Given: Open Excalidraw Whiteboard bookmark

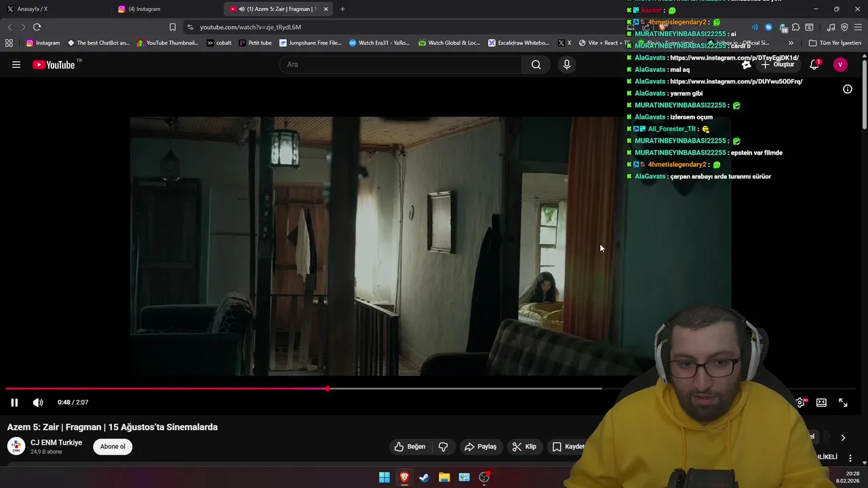Looking at the screenshot, I should click(x=519, y=43).
